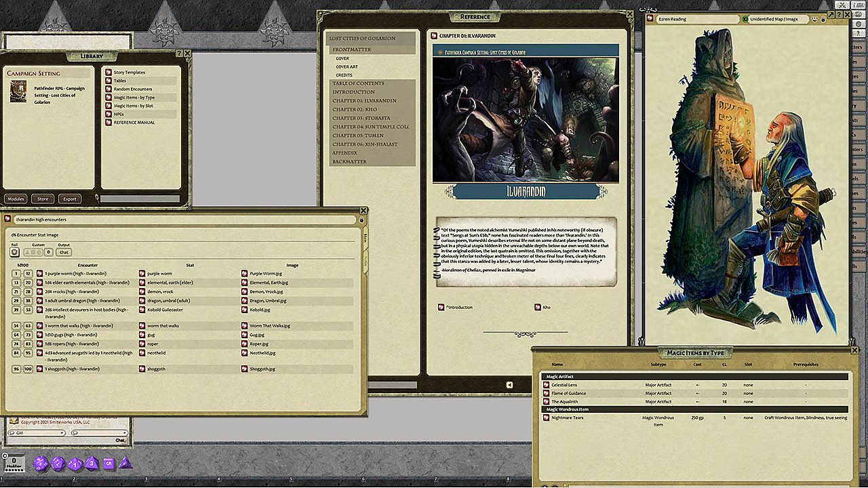Click the image window sharing mask icon
The width and height of the screenshot is (868, 488).
click(x=813, y=19)
